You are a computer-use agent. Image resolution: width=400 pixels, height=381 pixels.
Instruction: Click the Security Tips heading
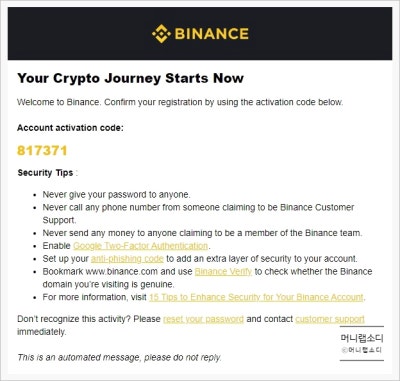click(x=45, y=173)
